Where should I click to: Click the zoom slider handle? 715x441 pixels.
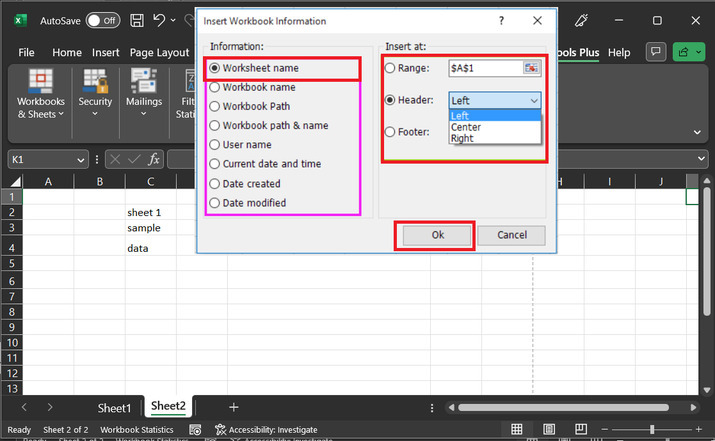click(x=652, y=429)
